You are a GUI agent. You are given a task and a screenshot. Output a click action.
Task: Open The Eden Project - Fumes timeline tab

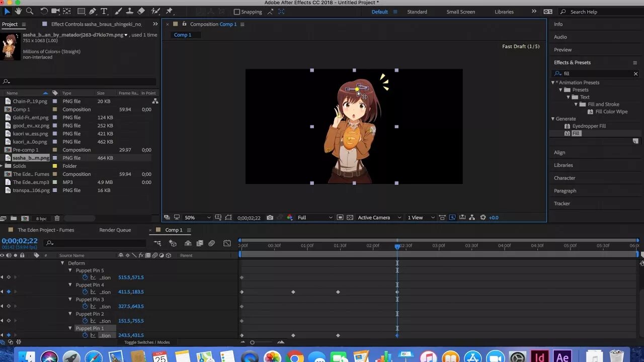[x=46, y=230]
